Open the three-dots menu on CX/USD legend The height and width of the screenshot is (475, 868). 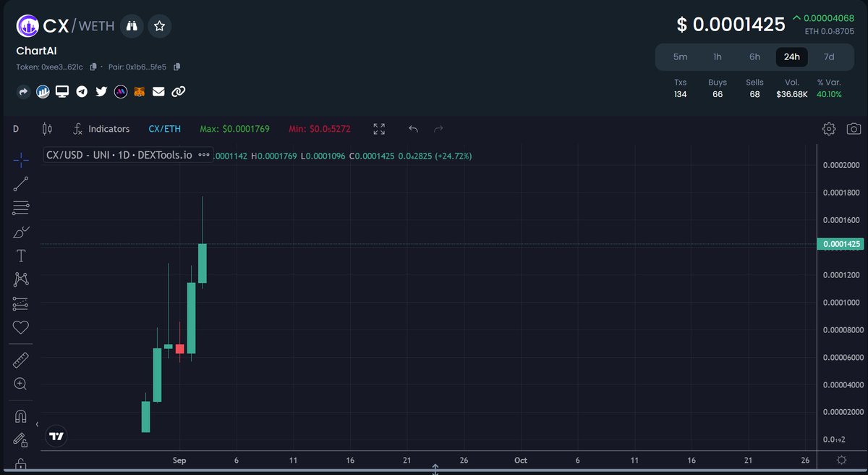(204, 156)
